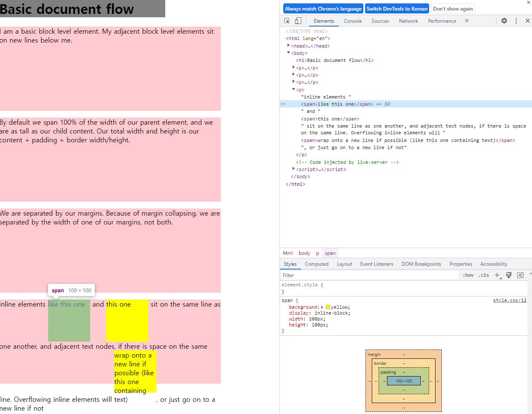Expand the script element node
This screenshot has height=414, width=532.
coord(294,169)
